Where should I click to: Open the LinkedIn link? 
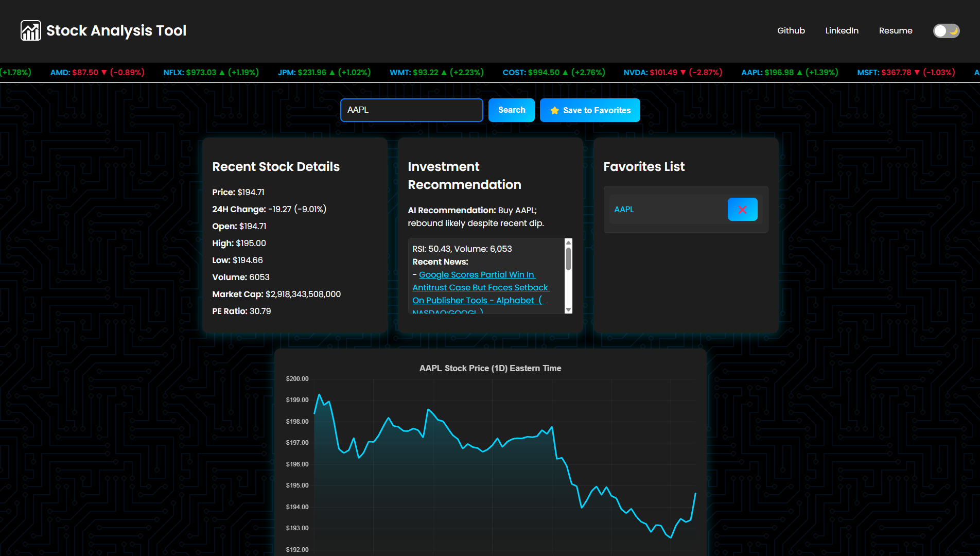pos(842,31)
